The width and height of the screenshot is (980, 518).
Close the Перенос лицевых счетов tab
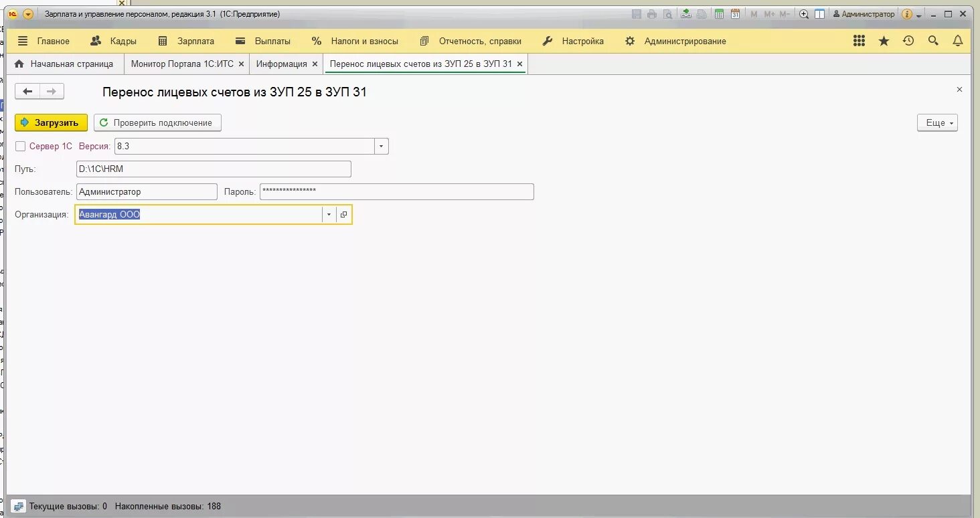tap(520, 64)
